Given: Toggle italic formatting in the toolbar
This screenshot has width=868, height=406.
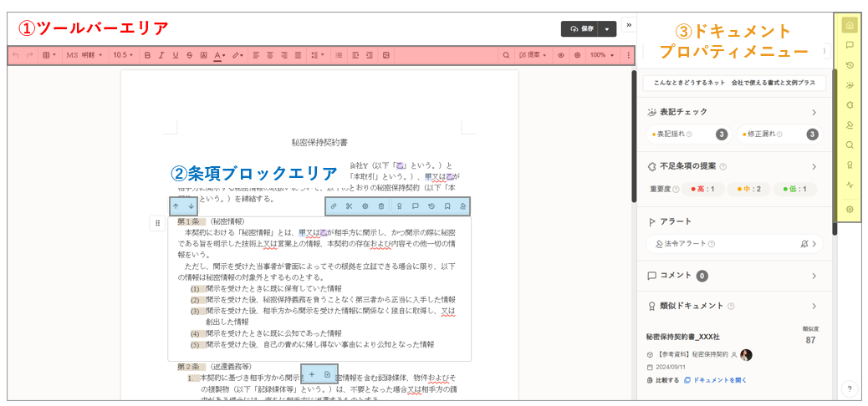Looking at the screenshot, I should pyautogui.click(x=161, y=55).
